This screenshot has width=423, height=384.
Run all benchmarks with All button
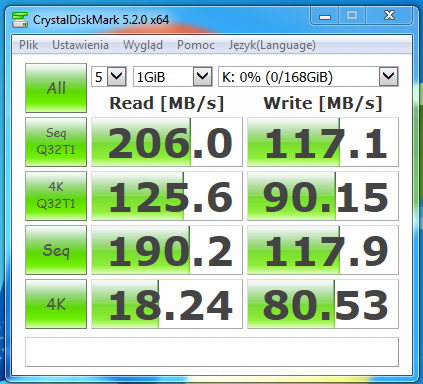pos(56,88)
